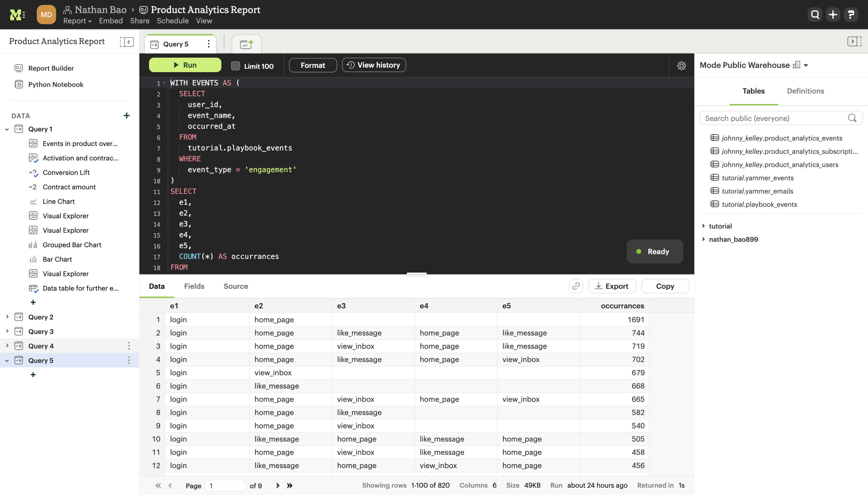Click the help question mark icon

(x=851, y=15)
